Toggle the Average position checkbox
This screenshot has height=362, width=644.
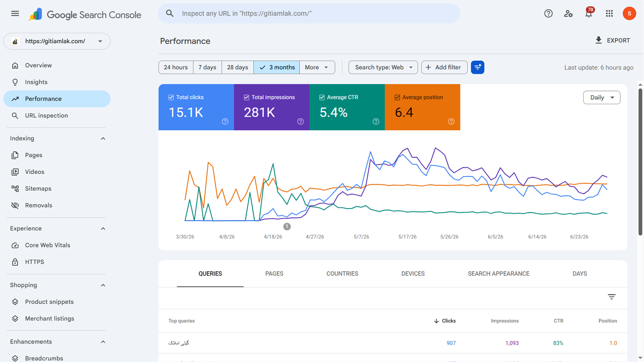pyautogui.click(x=397, y=97)
